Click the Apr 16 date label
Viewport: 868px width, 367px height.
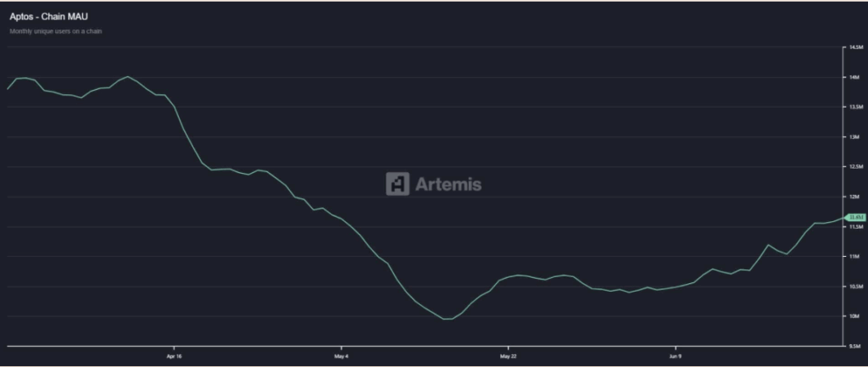[x=174, y=357]
